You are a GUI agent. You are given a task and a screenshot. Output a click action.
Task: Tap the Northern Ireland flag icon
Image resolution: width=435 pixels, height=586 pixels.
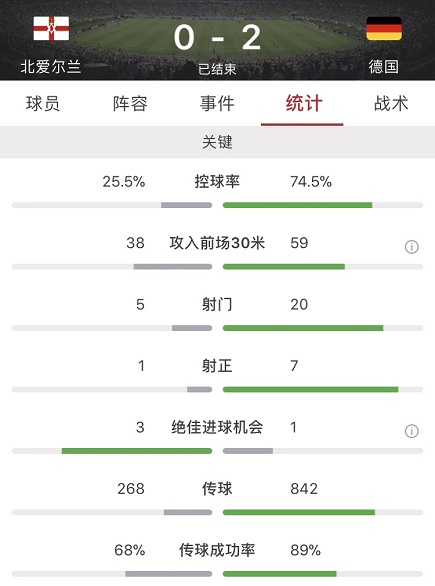[x=51, y=28]
